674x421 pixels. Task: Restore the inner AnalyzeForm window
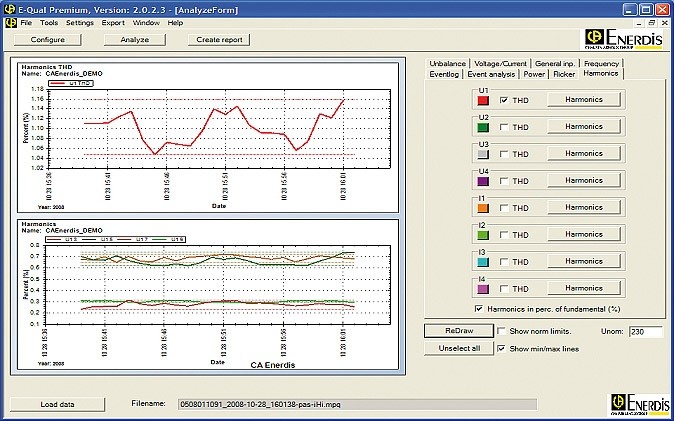[x=652, y=23]
